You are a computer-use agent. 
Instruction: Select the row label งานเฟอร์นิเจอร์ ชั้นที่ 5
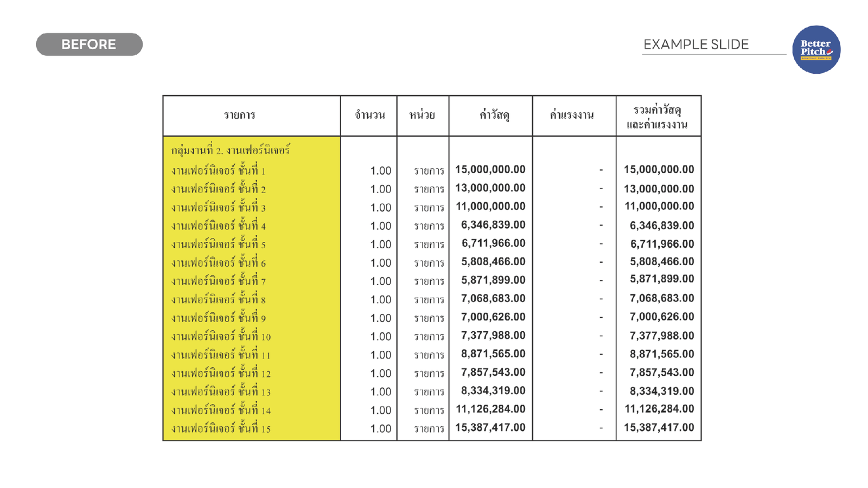tap(219, 244)
